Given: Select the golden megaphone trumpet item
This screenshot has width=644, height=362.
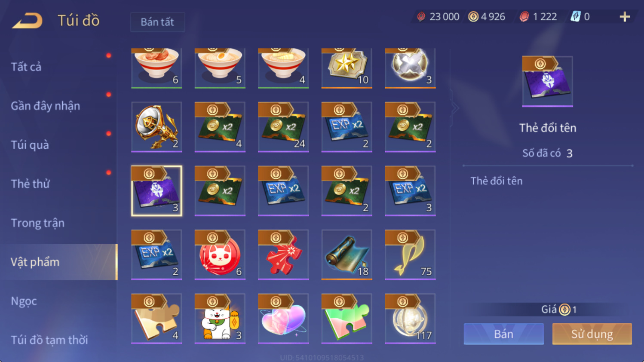Looking at the screenshot, I should [156, 127].
